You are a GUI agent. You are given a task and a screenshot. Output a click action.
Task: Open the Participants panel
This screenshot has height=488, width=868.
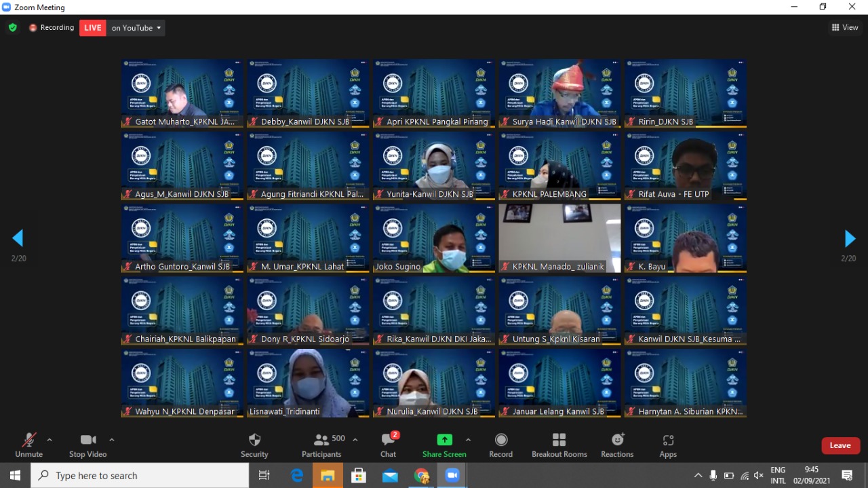click(x=321, y=445)
